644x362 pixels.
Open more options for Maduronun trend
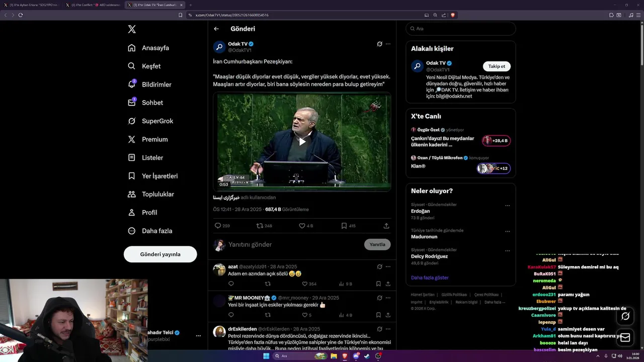coord(508,231)
